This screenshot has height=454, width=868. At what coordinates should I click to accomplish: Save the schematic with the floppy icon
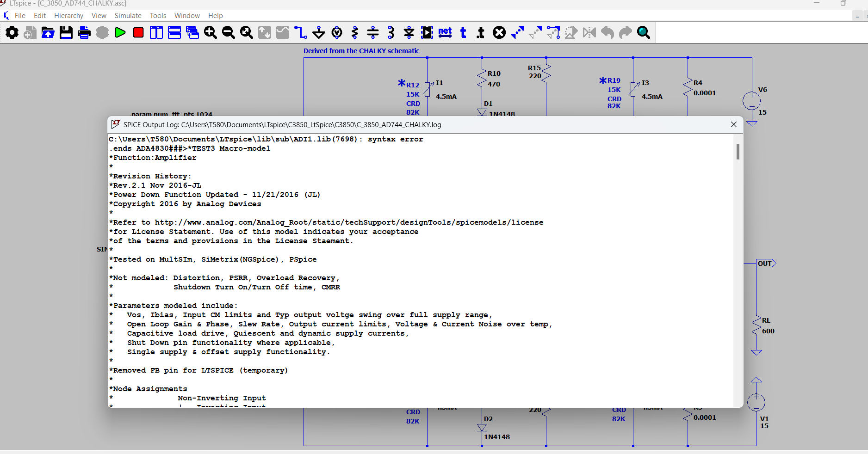[x=66, y=32]
